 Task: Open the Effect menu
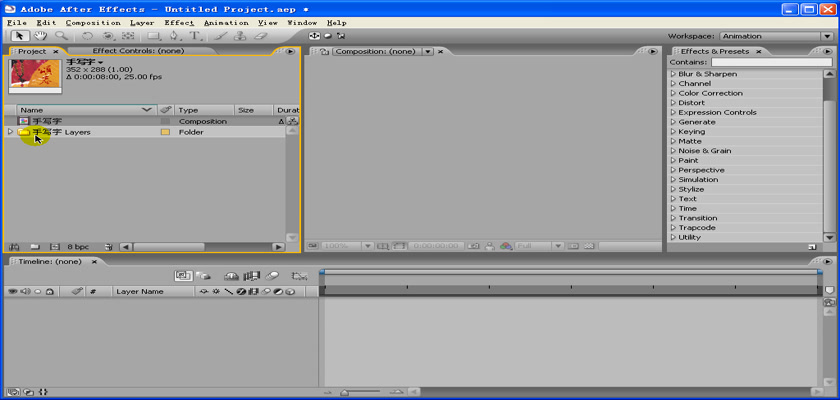coord(179,22)
